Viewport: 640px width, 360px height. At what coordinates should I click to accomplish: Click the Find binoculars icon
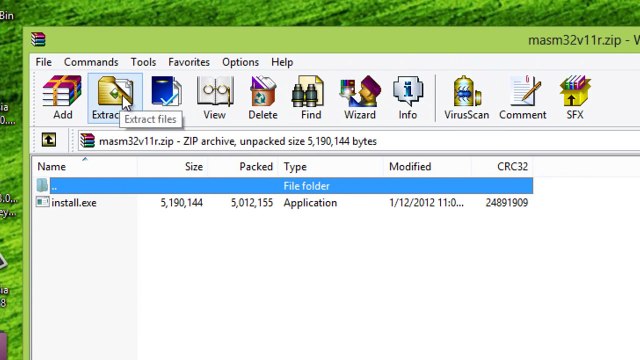coord(308,91)
